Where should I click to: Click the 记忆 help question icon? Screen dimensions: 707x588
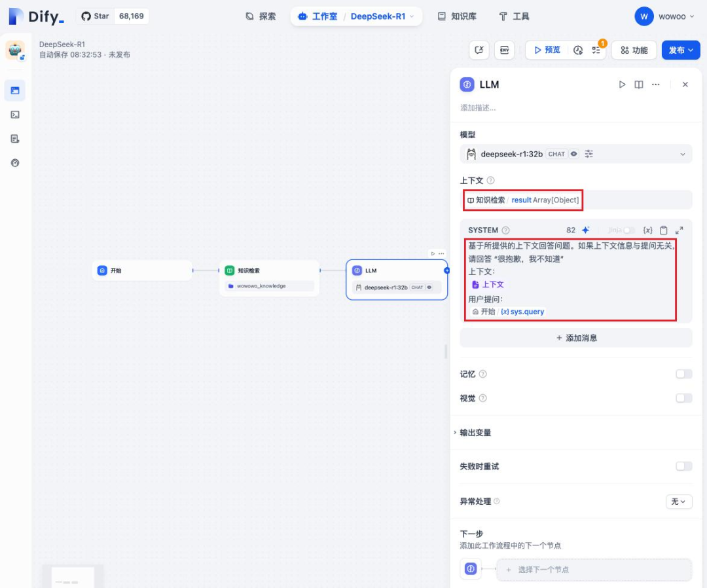[482, 374]
